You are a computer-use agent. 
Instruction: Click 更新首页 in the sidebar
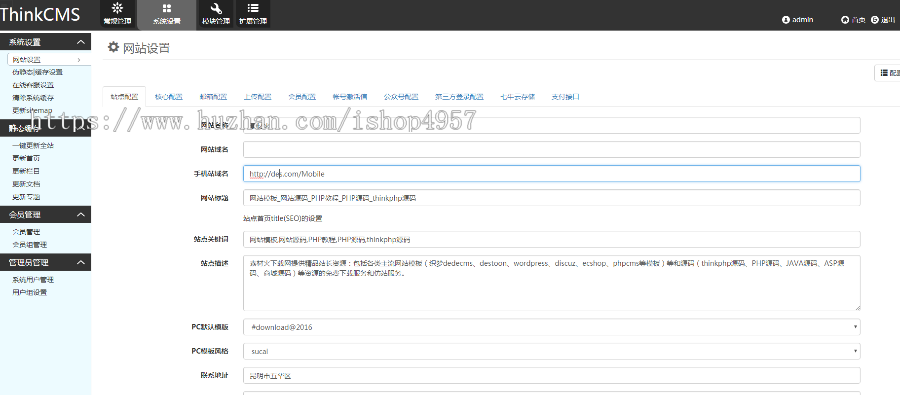[x=26, y=158]
